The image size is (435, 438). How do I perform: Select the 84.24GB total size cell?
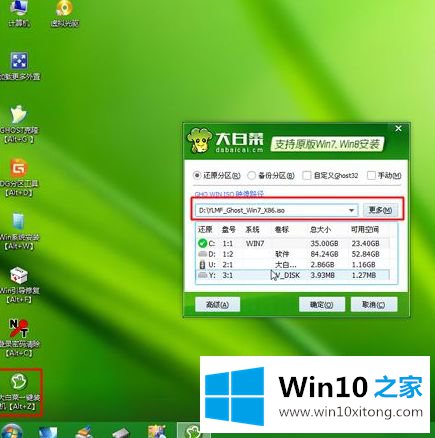[x=324, y=254]
